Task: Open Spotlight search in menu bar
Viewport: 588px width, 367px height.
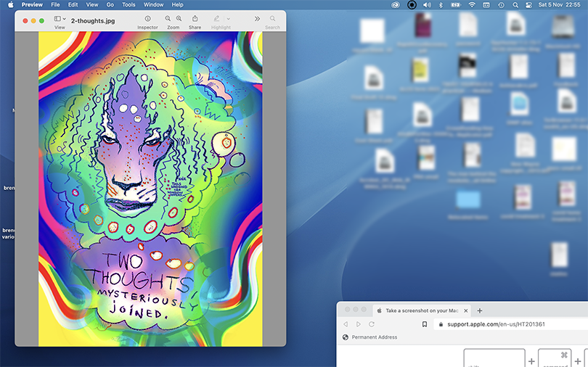Action: click(x=515, y=5)
